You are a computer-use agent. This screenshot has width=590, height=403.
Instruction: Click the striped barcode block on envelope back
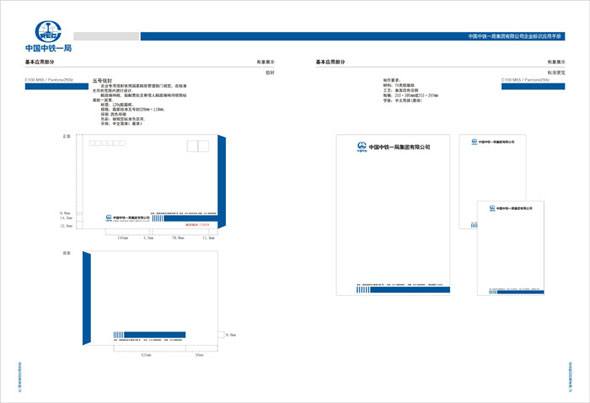pos(118,335)
